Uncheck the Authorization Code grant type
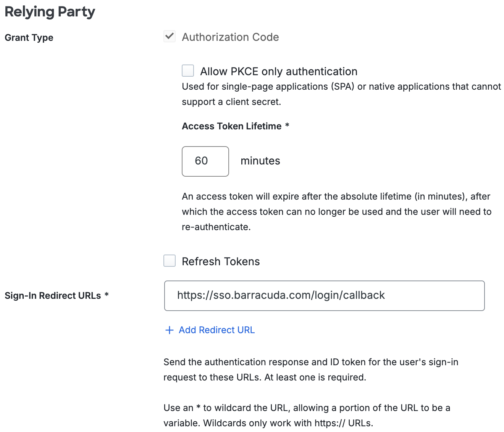 click(x=169, y=36)
